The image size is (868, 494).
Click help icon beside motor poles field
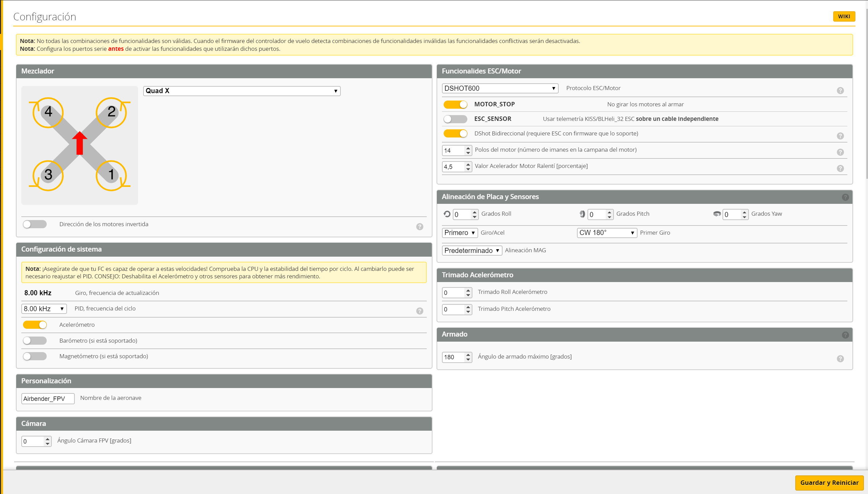pos(840,152)
